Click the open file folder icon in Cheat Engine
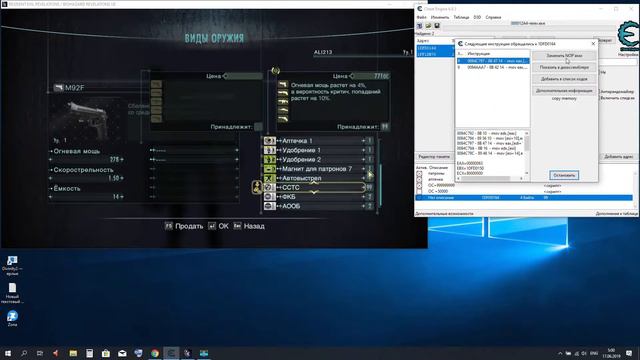 pyautogui.click(x=428, y=26)
